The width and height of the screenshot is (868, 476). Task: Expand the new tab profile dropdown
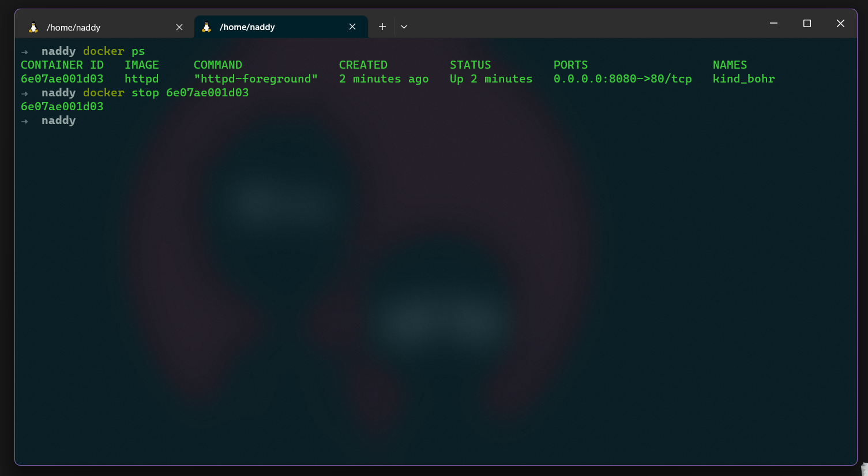tap(404, 27)
